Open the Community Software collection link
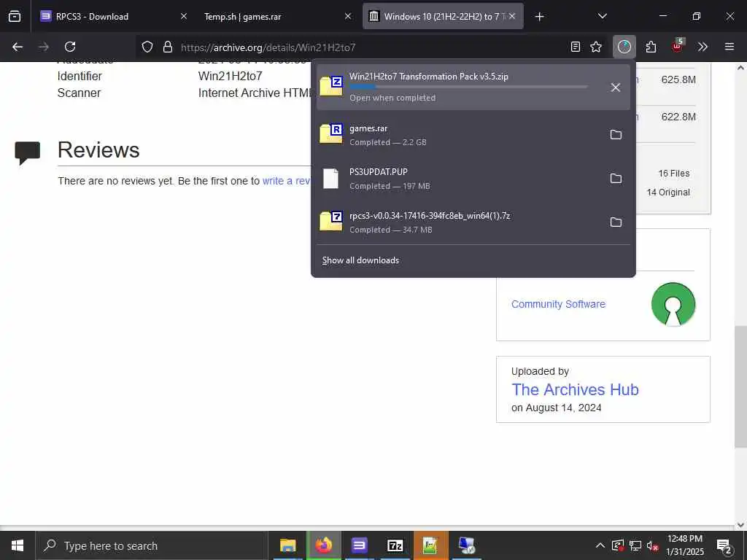The width and height of the screenshot is (747, 560). (x=558, y=304)
